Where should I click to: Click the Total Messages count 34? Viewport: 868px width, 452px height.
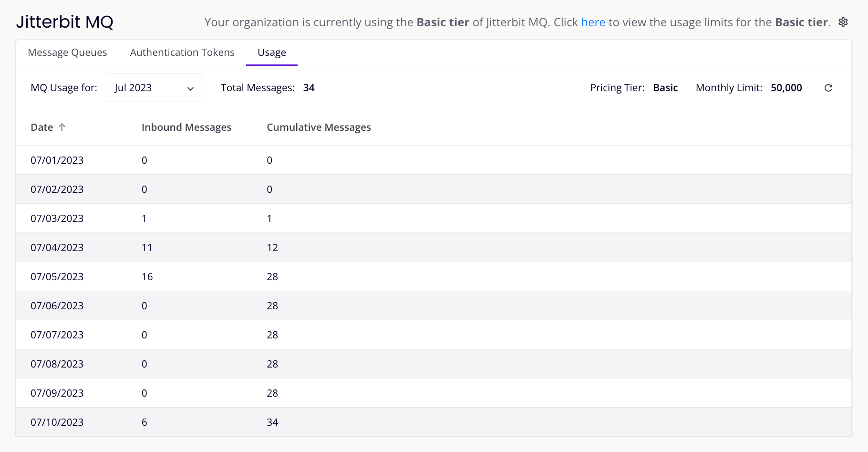[309, 88]
